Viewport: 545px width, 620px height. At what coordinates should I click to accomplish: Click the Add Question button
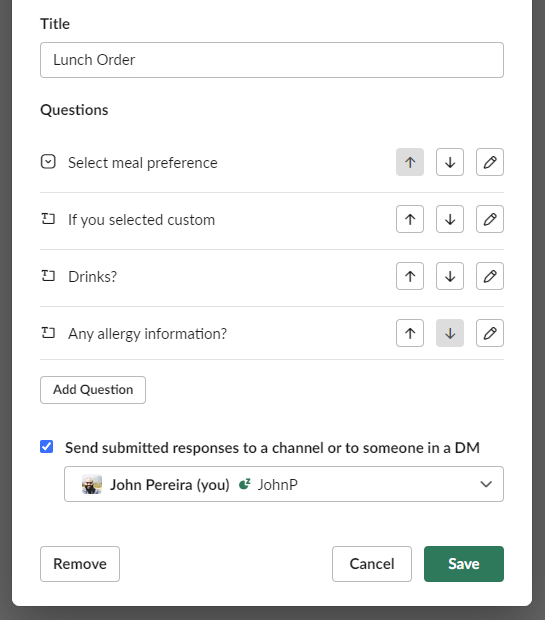(x=93, y=390)
